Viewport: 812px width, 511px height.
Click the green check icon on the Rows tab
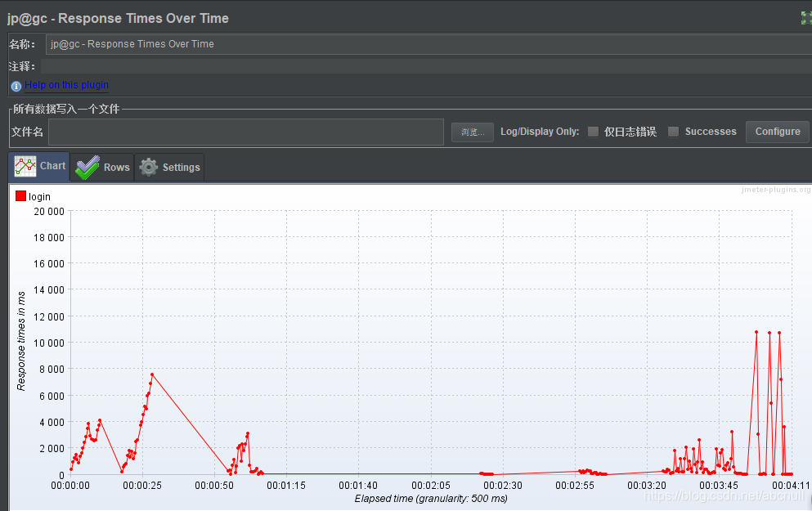(87, 168)
